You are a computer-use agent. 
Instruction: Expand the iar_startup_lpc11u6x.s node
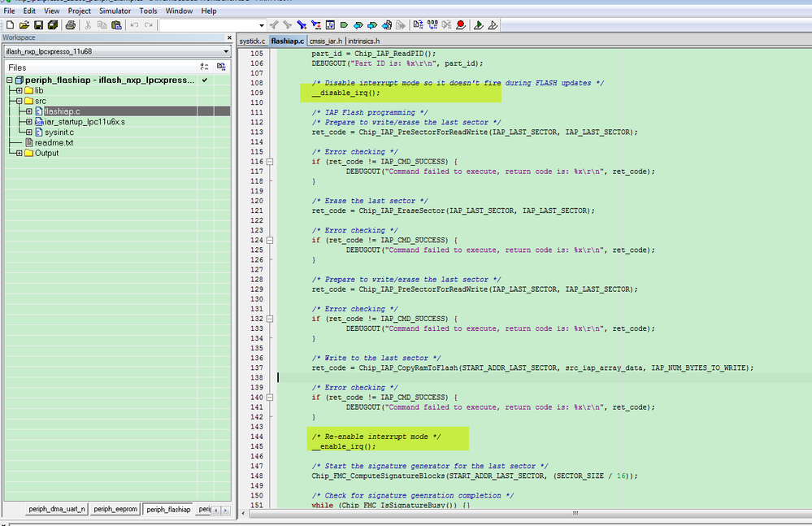[29, 122]
